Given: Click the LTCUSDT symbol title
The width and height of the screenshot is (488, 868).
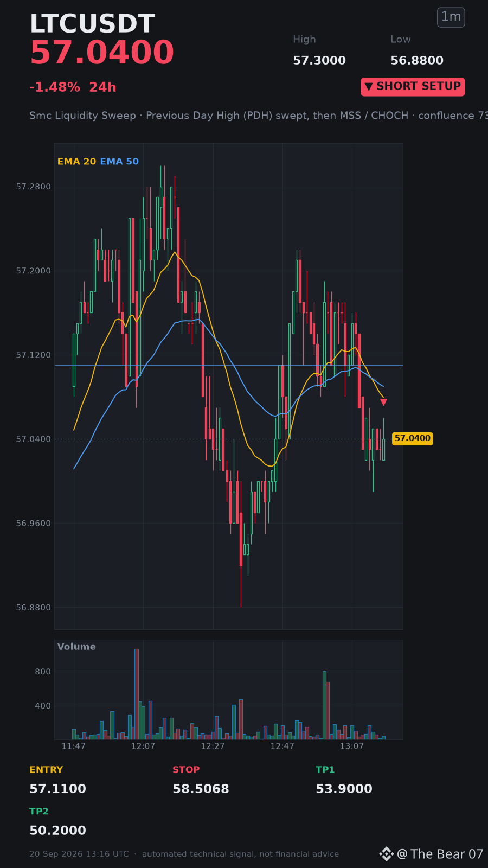Looking at the screenshot, I should click(93, 24).
